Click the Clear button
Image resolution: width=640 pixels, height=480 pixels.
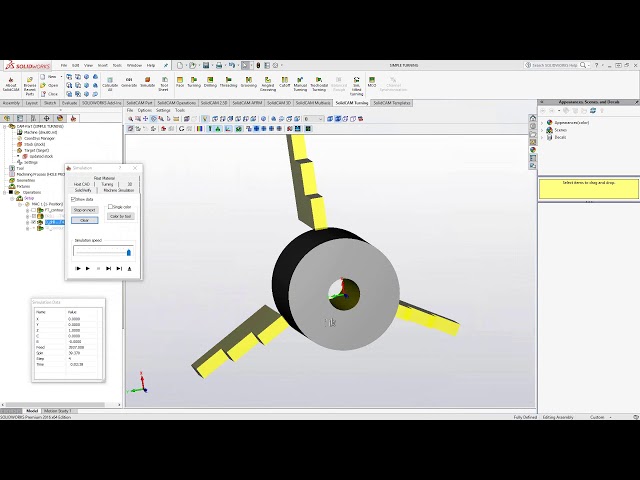[x=84, y=220]
